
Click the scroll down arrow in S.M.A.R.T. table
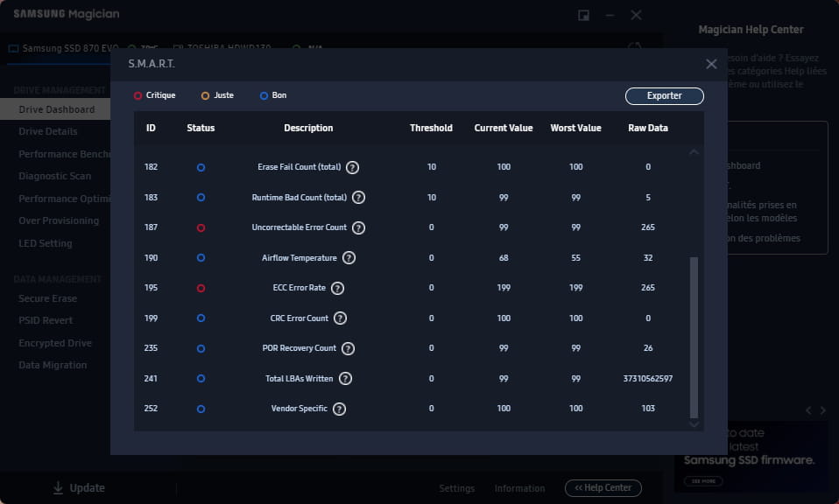[694, 424]
